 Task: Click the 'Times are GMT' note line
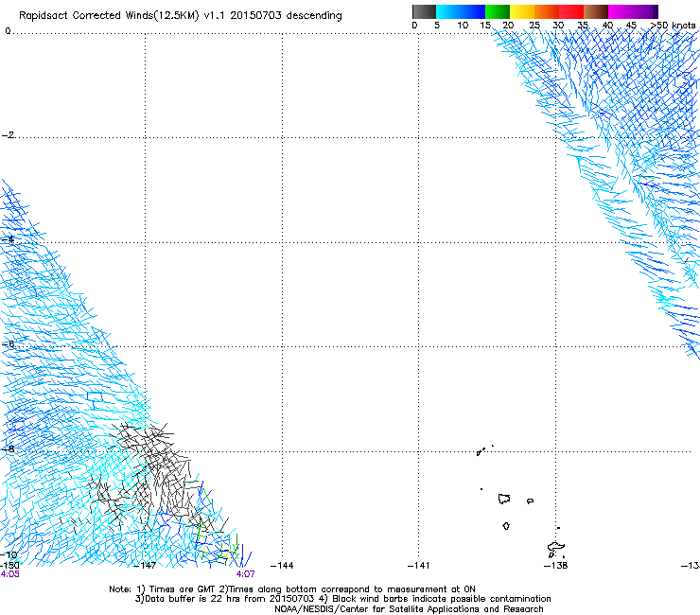tap(292, 589)
